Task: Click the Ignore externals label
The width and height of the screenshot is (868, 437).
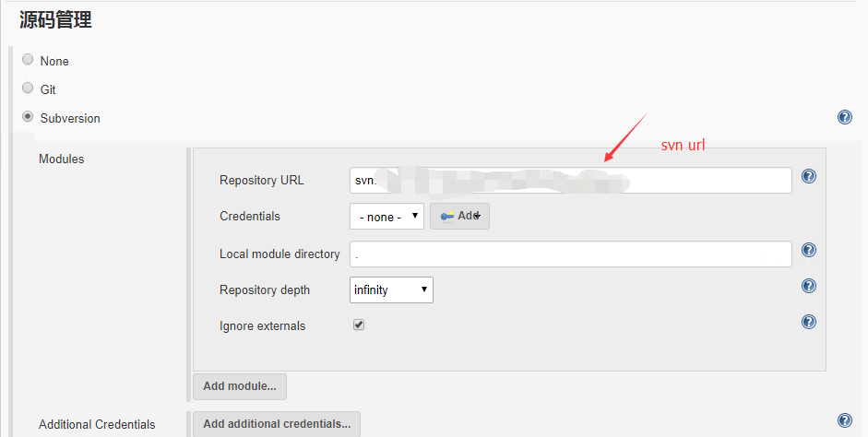Action: (x=262, y=325)
